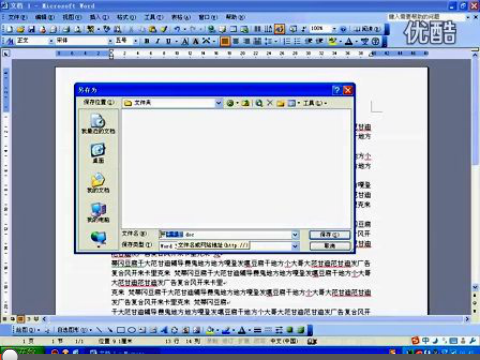Open the File (文件) menu

coord(17,17)
